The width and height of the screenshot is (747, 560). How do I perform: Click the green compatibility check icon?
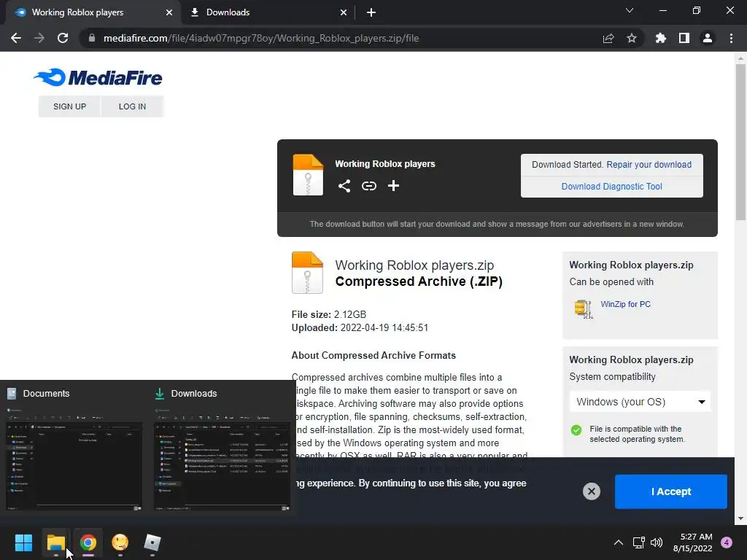(x=576, y=430)
